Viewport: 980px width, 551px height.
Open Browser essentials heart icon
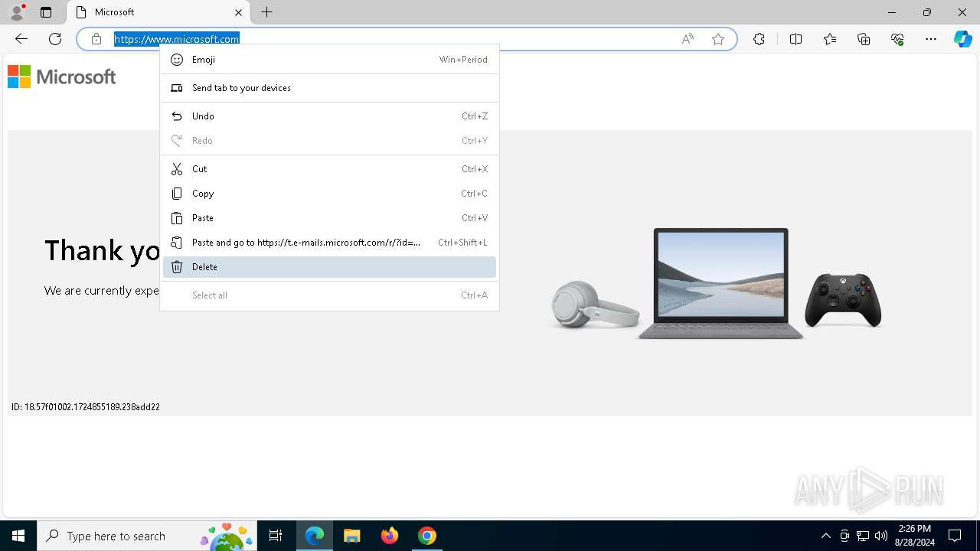(x=897, y=39)
